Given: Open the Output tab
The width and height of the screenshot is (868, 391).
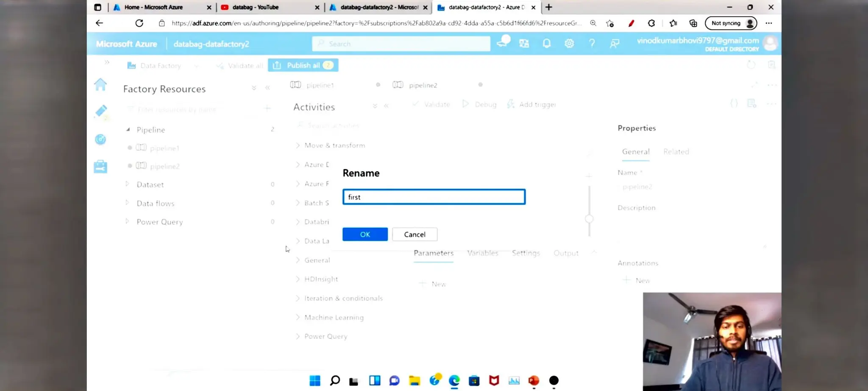Looking at the screenshot, I should (566, 253).
